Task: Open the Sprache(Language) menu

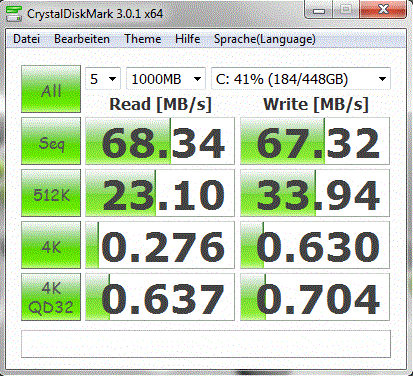Action: point(265,39)
